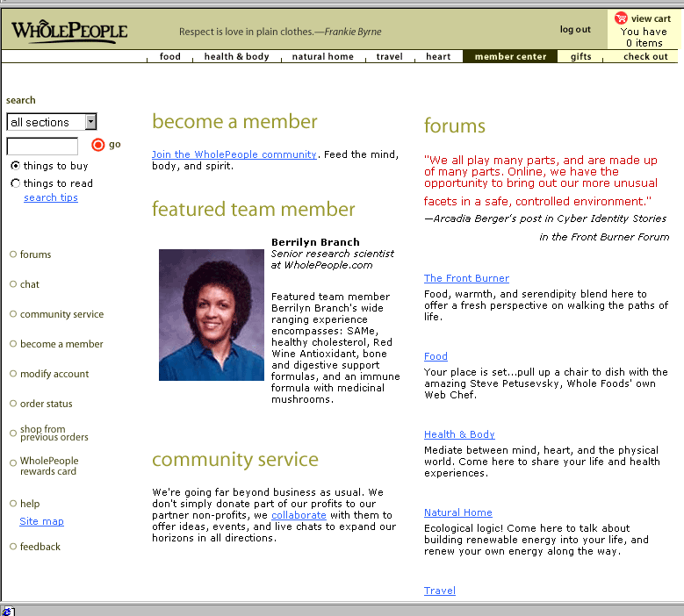Click the search text input field
Viewport: 684px width, 616px height.
click(x=42, y=146)
